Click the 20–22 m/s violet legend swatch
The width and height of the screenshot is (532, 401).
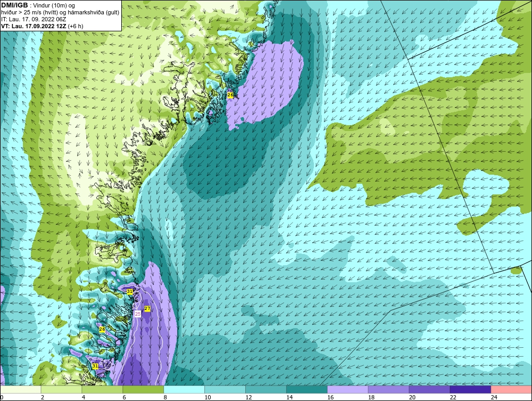(429, 389)
